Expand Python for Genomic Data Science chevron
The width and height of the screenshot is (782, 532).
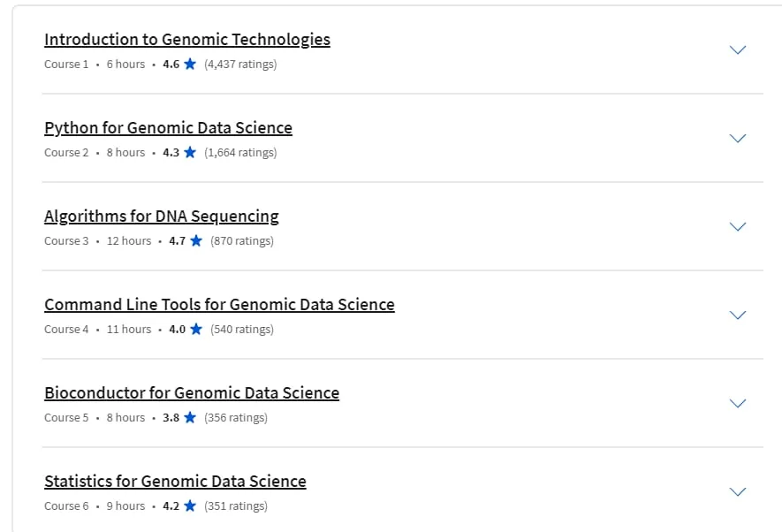[x=738, y=138]
